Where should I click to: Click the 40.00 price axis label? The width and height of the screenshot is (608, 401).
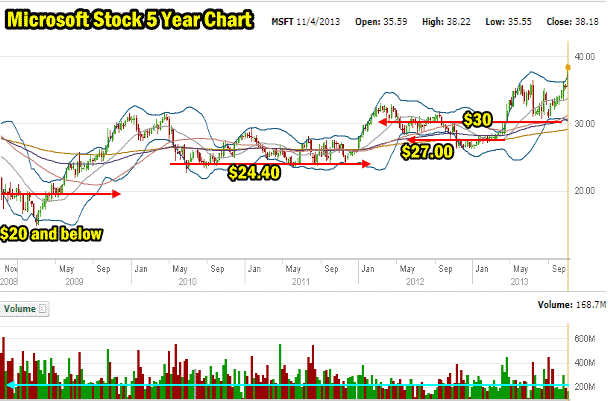[585, 57]
